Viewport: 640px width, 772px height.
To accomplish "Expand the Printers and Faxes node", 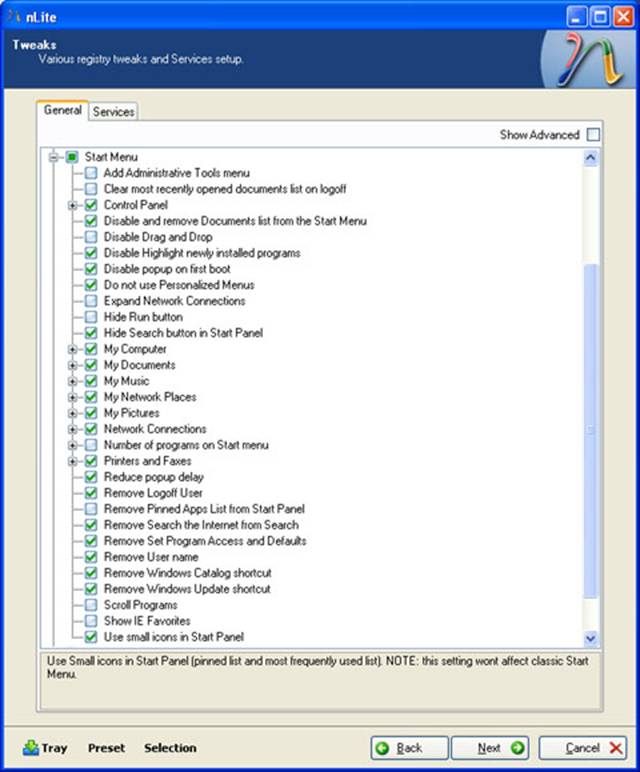I will [73, 461].
